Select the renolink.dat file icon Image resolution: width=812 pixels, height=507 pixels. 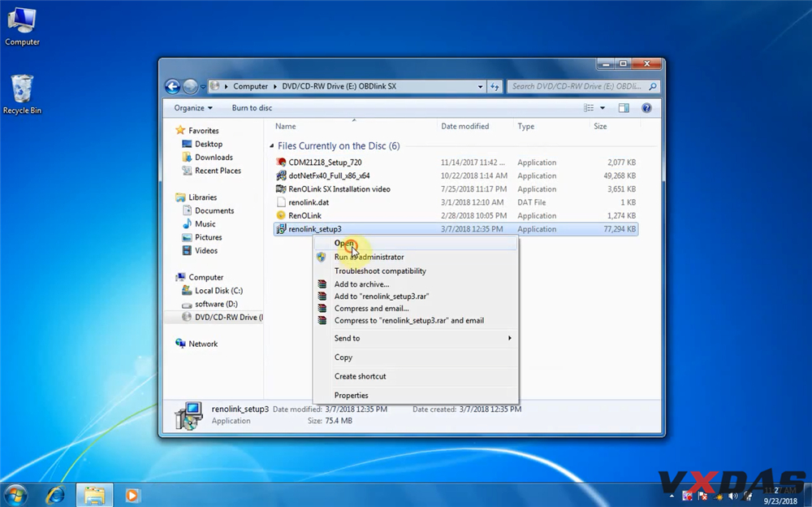click(x=281, y=202)
